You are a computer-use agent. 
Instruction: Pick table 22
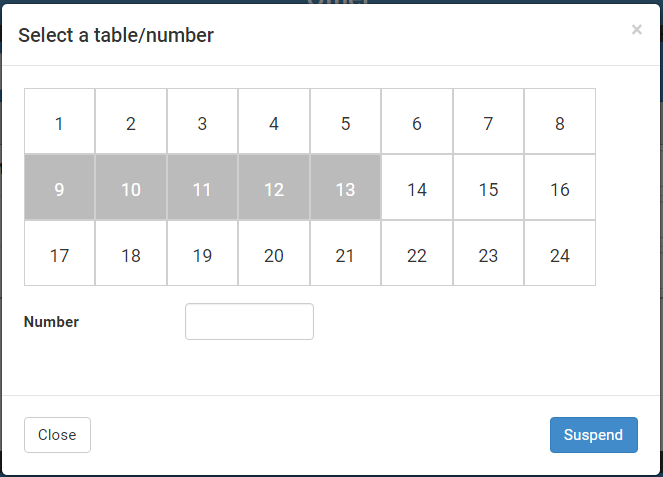[x=417, y=255]
